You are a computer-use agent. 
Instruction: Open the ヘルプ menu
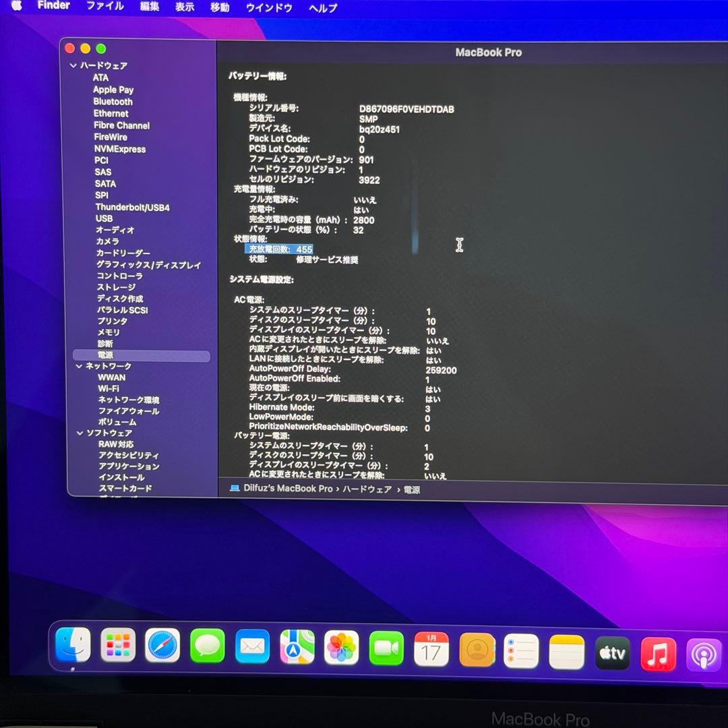click(322, 7)
